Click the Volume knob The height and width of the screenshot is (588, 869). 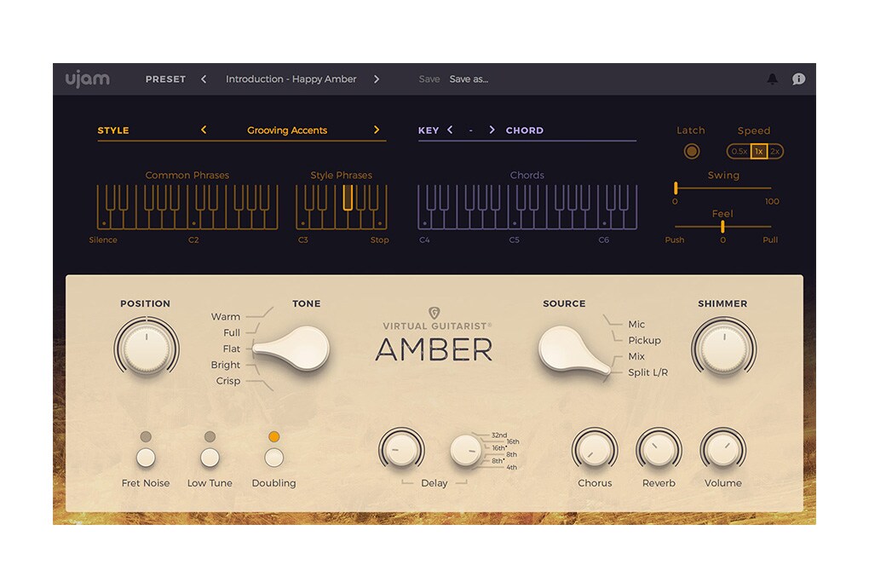[x=723, y=449]
